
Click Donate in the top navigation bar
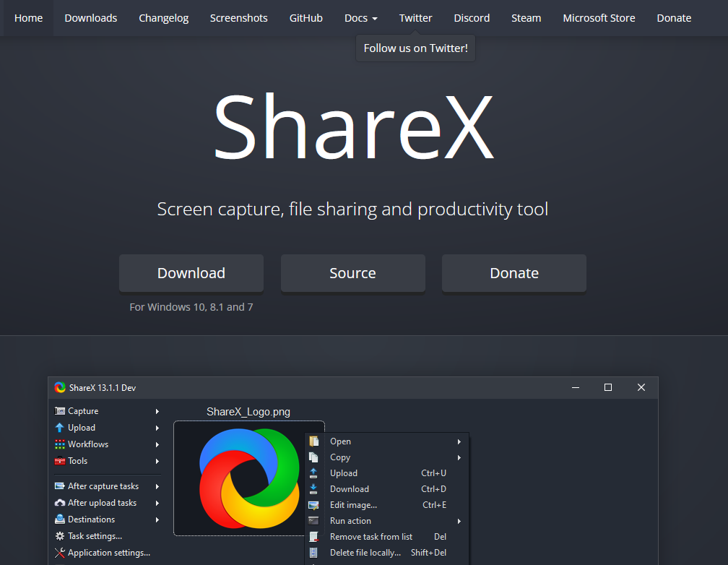click(674, 18)
